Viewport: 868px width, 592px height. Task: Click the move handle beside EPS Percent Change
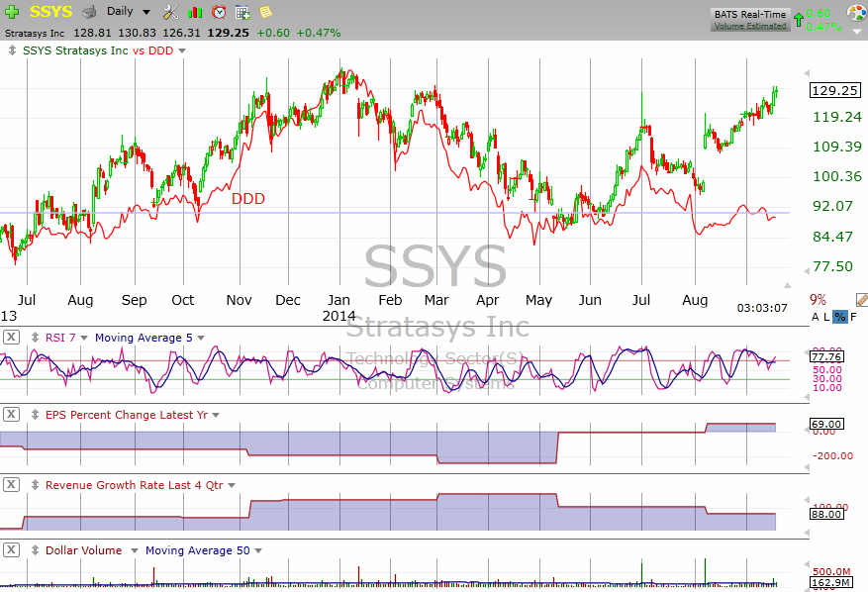tap(35, 415)
